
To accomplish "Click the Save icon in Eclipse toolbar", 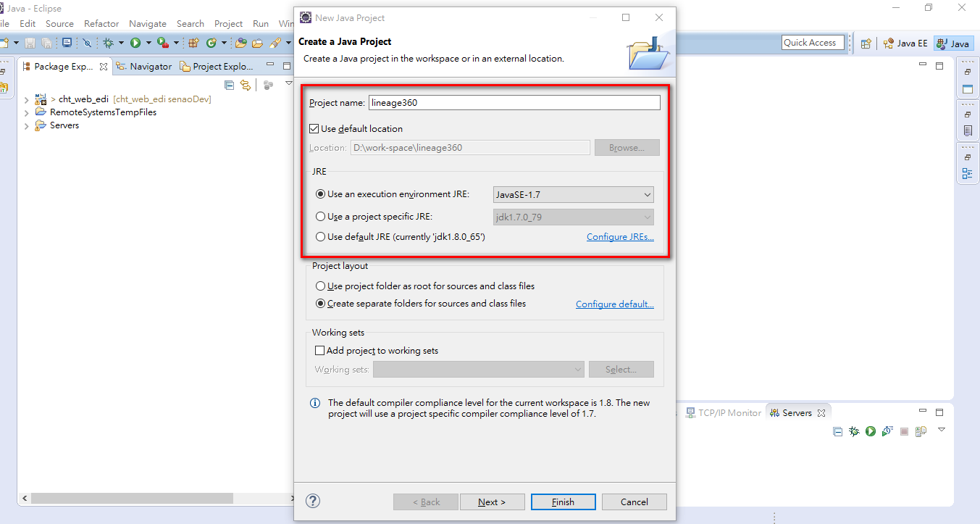I will (30, 43).
